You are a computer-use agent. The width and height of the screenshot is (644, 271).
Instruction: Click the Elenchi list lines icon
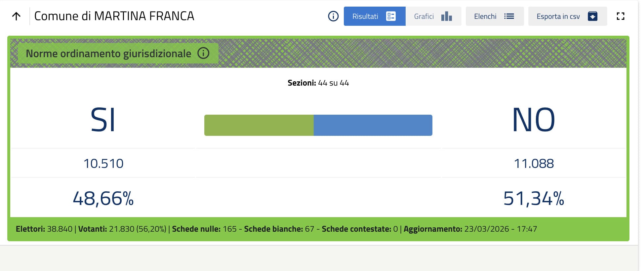tap(509, 16)
